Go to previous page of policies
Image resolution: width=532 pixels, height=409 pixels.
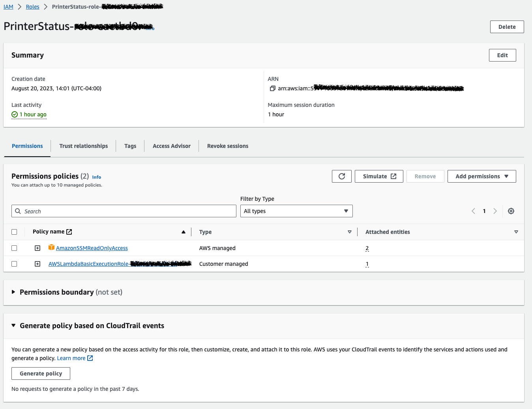coord(473,211)
